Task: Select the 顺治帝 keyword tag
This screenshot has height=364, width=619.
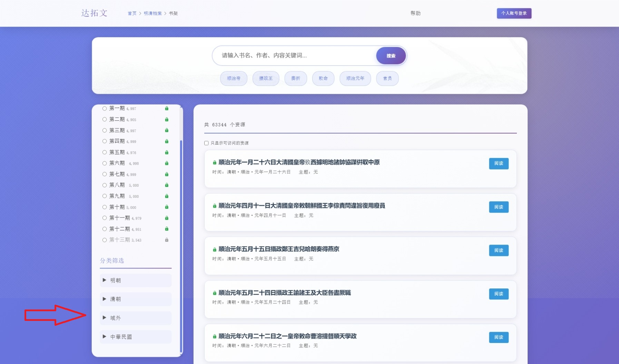Action: [x=234, y=78]
